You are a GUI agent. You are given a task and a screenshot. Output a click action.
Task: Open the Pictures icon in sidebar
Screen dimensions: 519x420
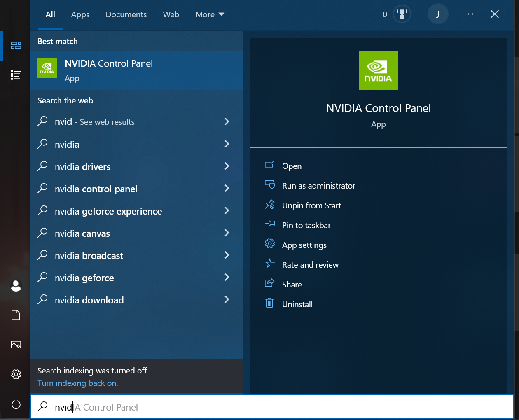[x=16, y=345]
